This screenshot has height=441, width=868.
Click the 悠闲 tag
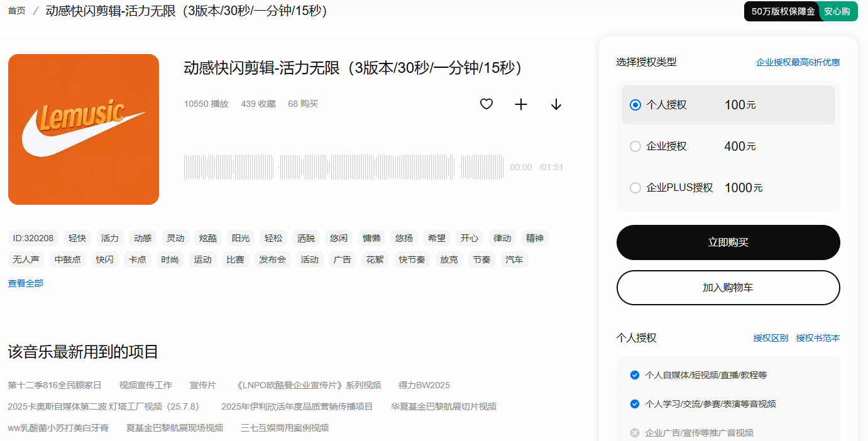(339, 238)
